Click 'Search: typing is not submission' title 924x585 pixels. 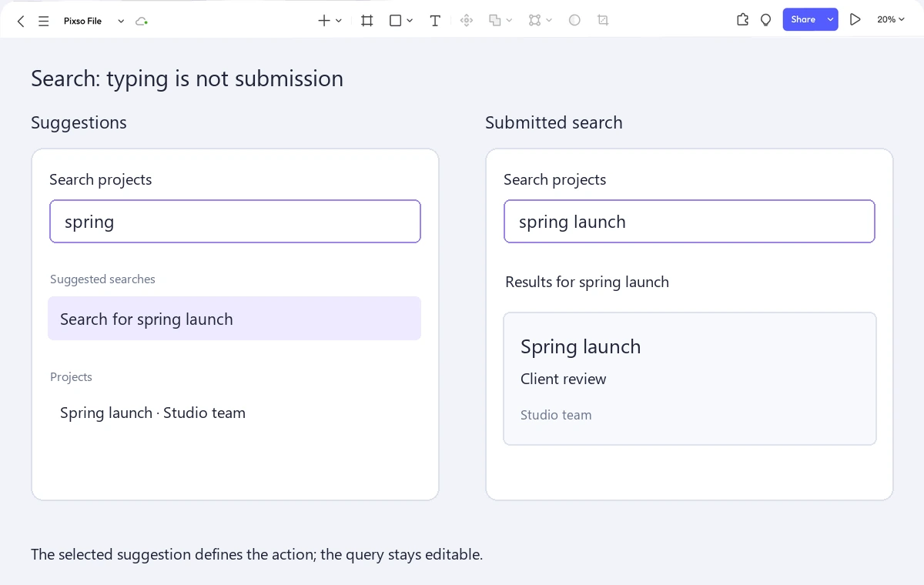coord(187,79)
